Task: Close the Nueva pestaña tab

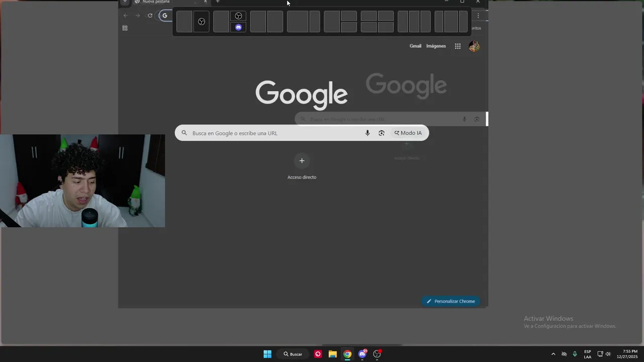Action: [x=205, y=2]
